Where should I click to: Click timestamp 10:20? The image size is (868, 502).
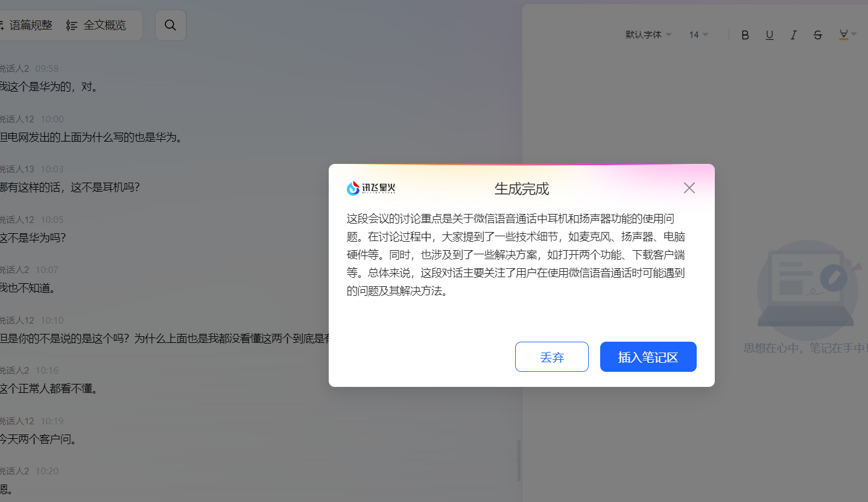47,471
